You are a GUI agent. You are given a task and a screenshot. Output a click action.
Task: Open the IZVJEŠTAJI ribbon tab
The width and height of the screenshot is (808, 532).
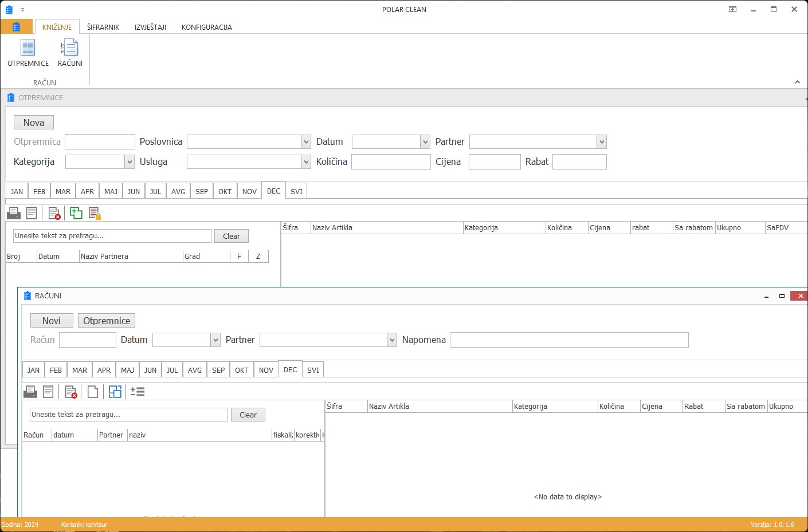pyautogui.click(x=150, y=27)
